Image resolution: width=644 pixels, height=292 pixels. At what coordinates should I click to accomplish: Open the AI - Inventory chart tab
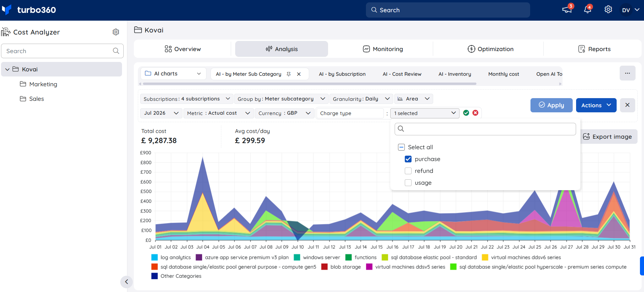coord(455,74)
